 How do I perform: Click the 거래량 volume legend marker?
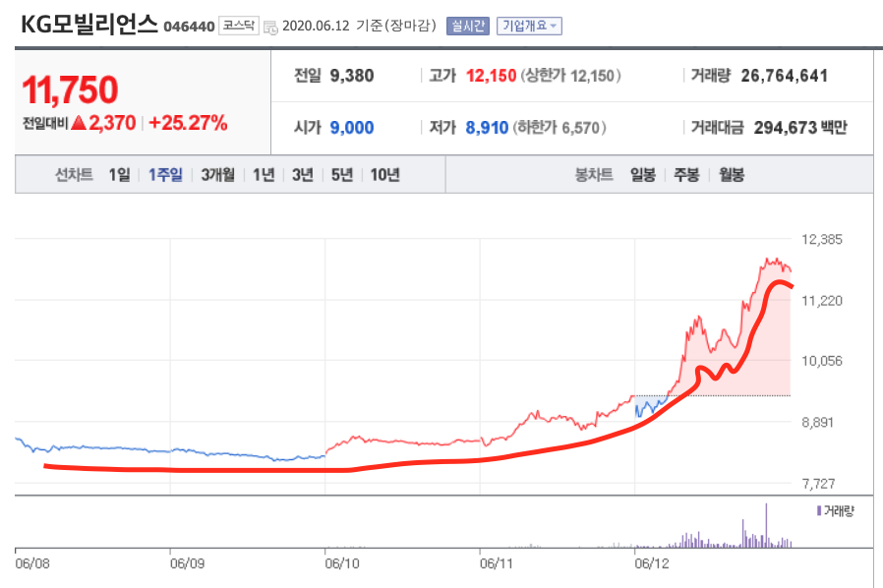[819, 511]
